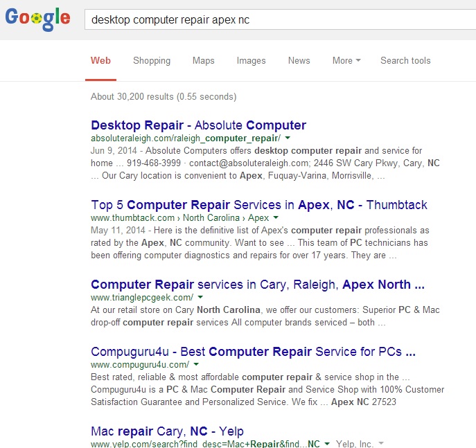Click the absoluteraleigh.com/raleigh_computer_repair/ URL text
Image resolution: width=476 pixels, height=448 pixels.
pos(186,138)
